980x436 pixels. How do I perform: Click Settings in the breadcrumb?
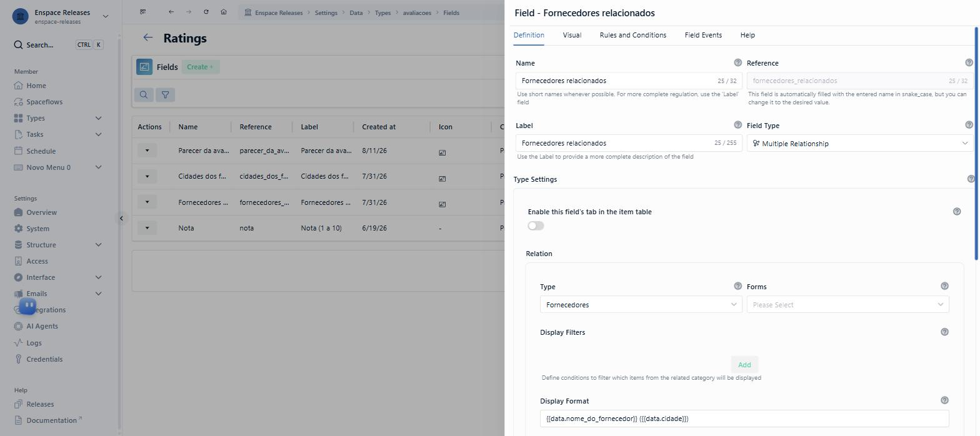click(326, 12)
